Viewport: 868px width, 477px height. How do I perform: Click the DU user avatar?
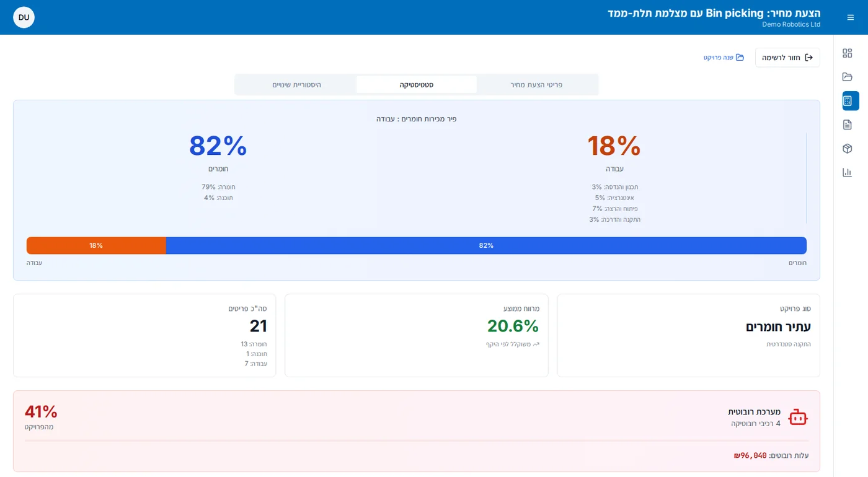click(x=24, y=17)
